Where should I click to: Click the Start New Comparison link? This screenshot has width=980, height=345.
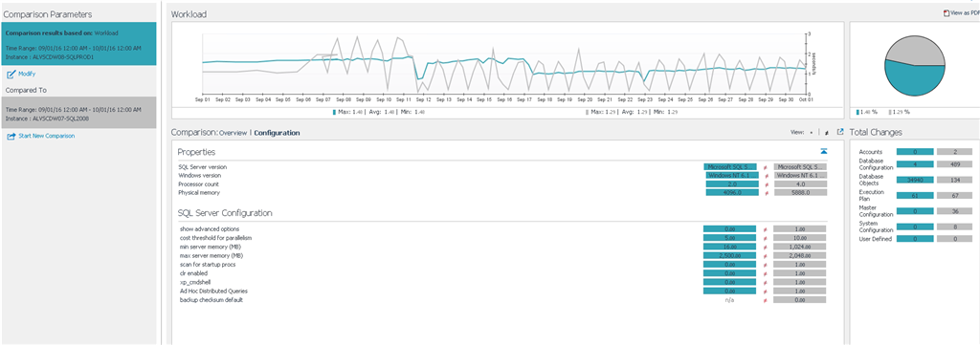(47, 136)
